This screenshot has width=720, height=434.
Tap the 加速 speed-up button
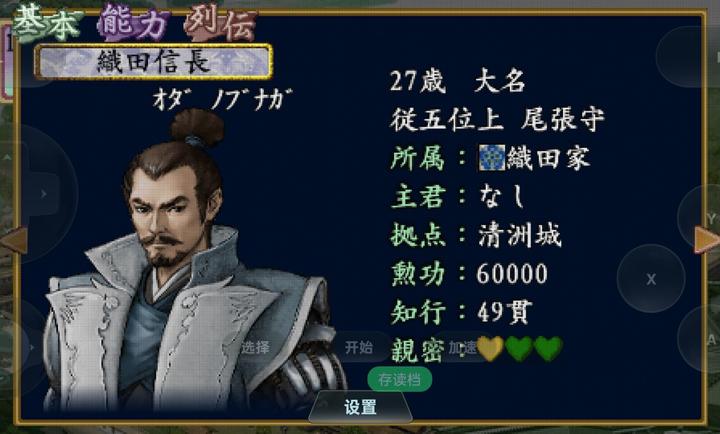(462, 348)
